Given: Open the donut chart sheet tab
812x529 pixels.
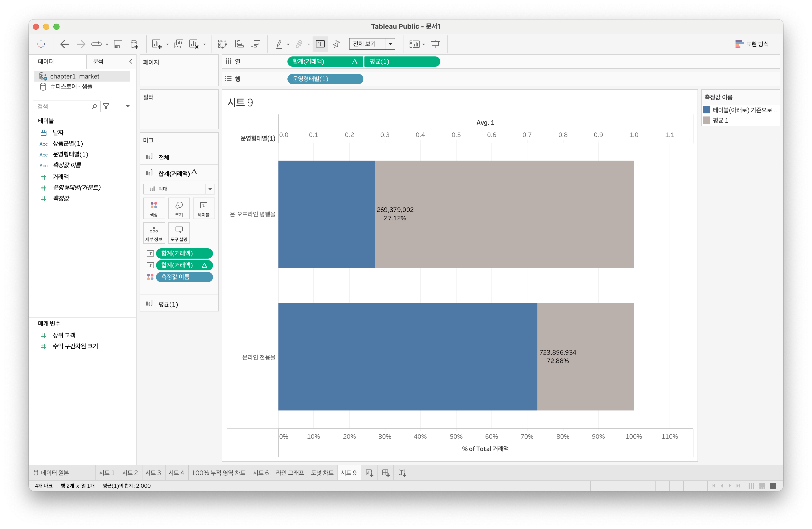Looking at the screenshot, I should coord(322,473).
